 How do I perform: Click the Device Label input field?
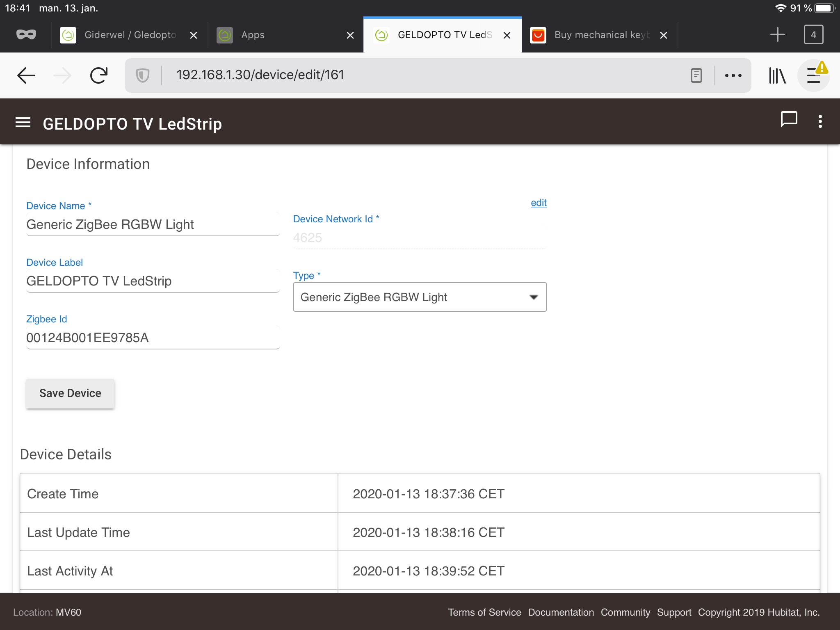153,281
